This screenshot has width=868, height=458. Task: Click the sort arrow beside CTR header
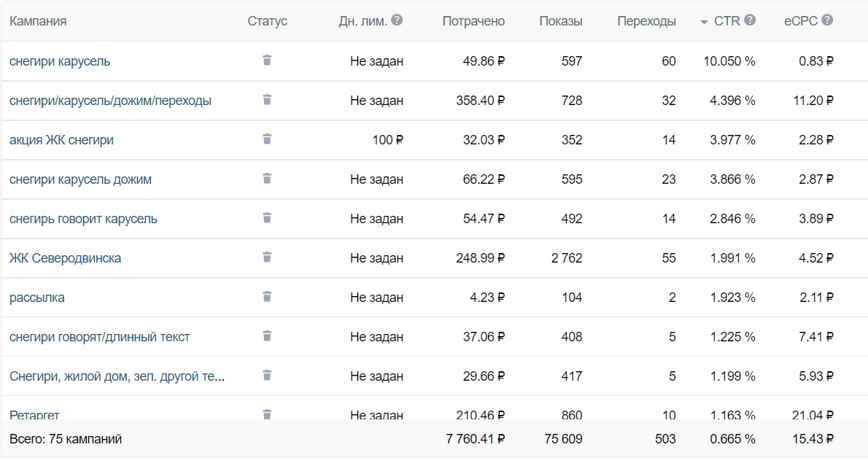(704, 22)
